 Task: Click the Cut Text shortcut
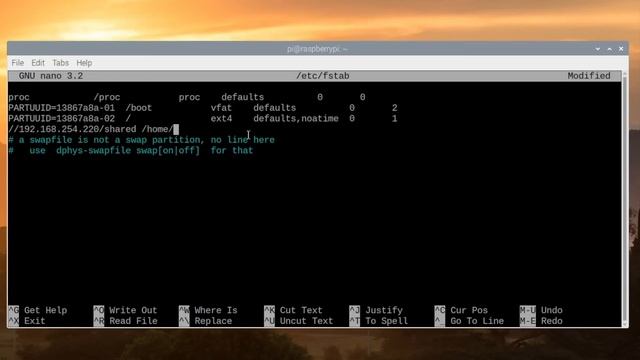[x=293, y=310]
